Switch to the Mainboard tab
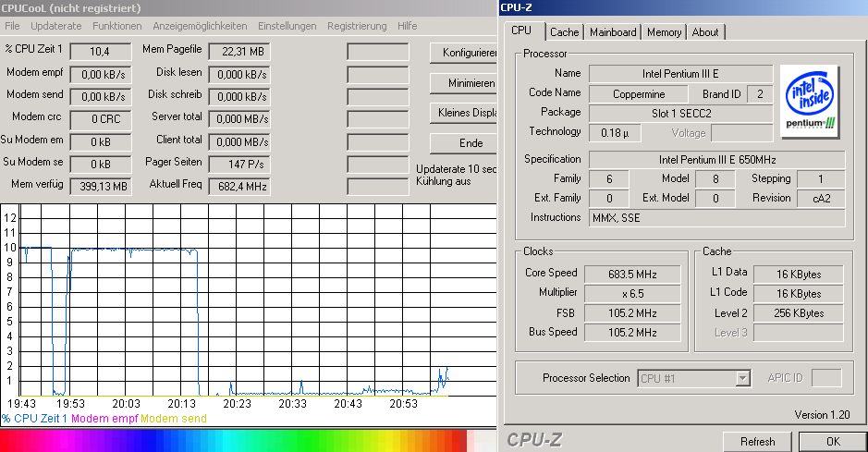This screenshot has height=452, width=868. [613, 32]
